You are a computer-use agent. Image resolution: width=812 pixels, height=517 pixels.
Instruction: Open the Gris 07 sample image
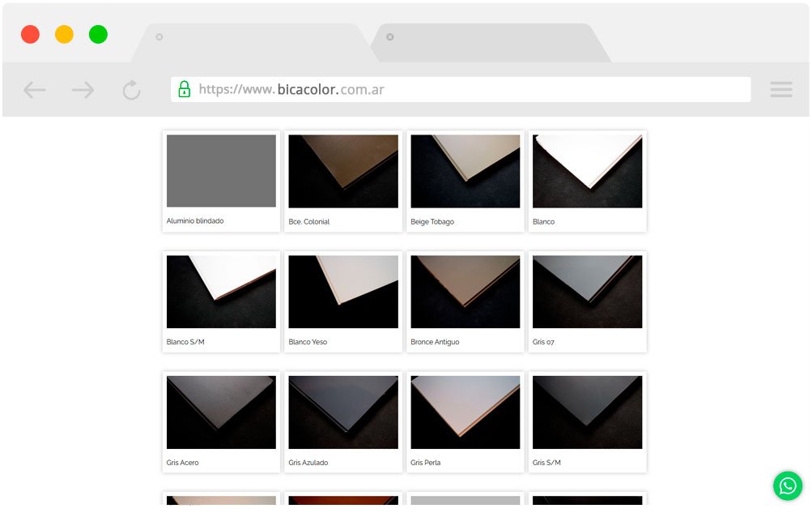(x=587, y=292)
